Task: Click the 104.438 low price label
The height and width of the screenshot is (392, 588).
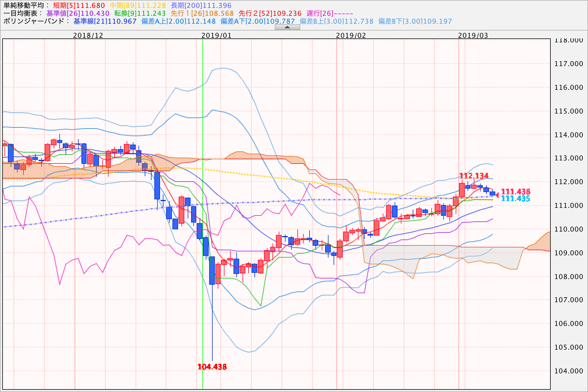Action: [212, 367]
